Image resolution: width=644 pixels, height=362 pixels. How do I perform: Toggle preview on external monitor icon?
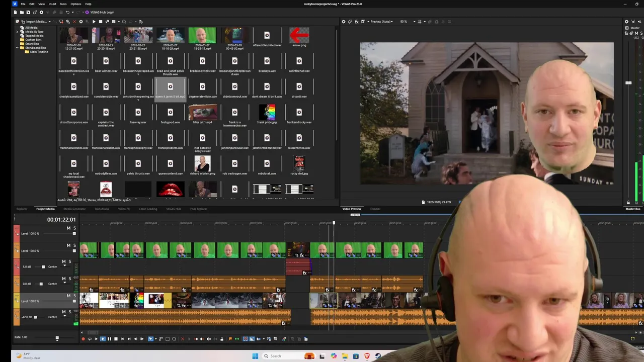click(350, 22)
